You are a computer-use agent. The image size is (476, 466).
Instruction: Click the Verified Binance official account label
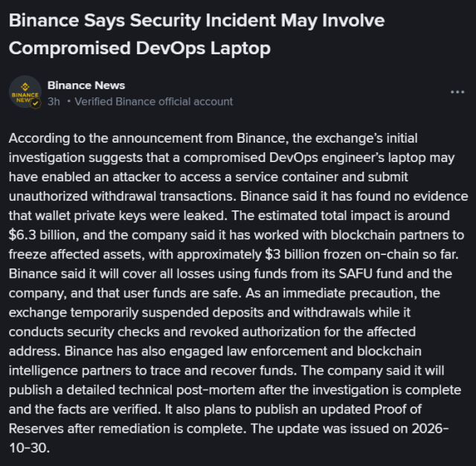point(154,102)
